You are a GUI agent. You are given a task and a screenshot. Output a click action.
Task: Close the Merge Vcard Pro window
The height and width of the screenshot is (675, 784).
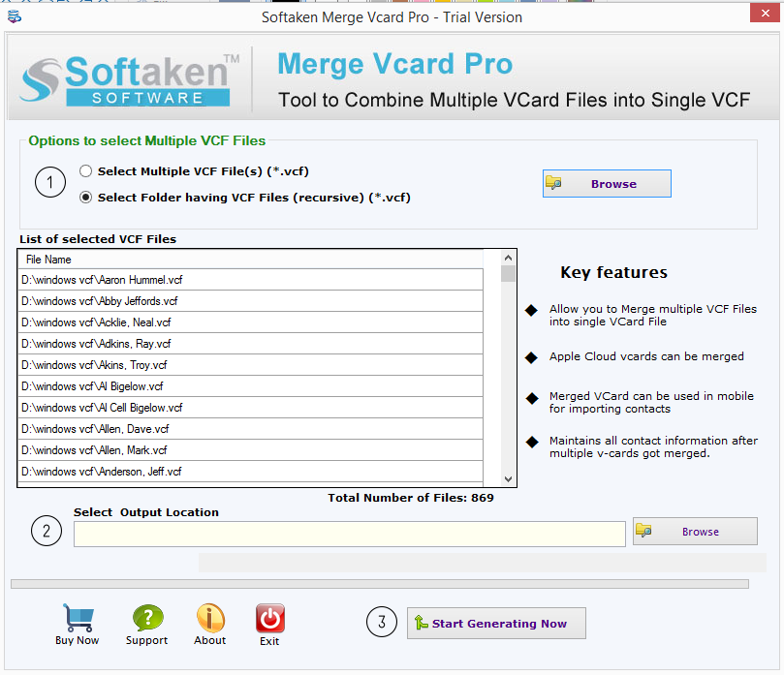point(765,13)
